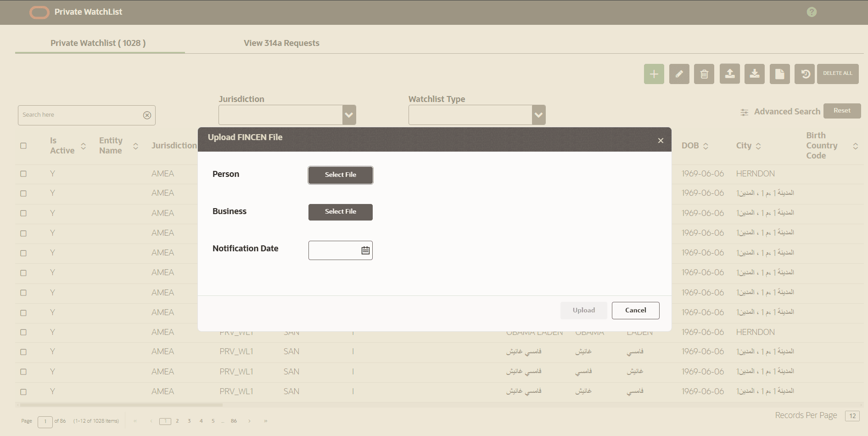Cancel the Upload FINCEN File dialog
Screen dimensions: 868x436
(x=636, y=311)
